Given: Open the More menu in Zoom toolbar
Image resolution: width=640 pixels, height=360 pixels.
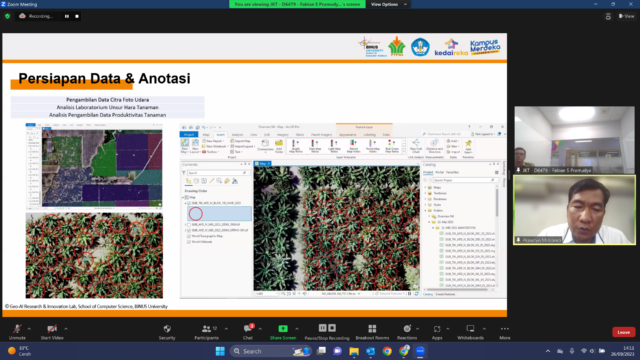Looking at the screenshot, I should pos(505,331).
